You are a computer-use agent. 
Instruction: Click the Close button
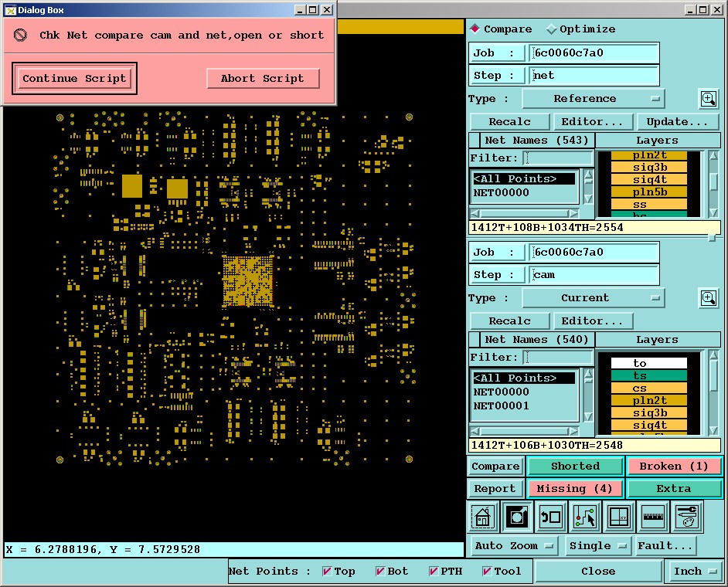pos(598,572)
